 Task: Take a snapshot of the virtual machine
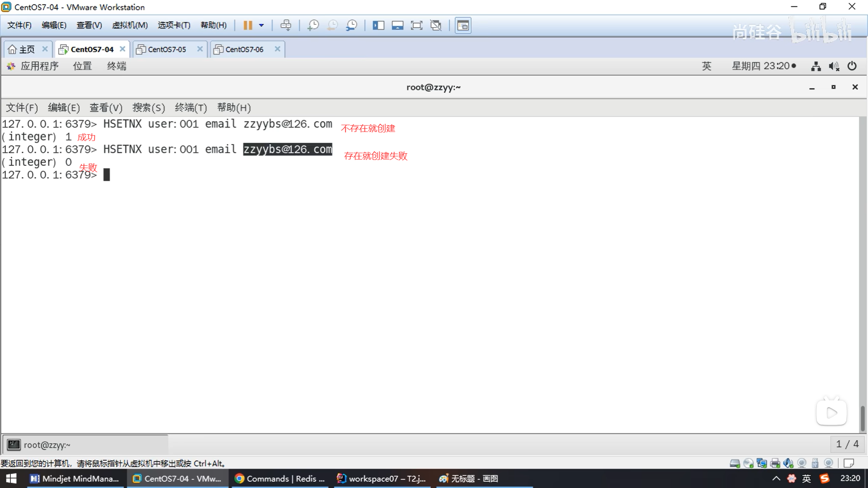pyautogui.click(x=313, y=25)
